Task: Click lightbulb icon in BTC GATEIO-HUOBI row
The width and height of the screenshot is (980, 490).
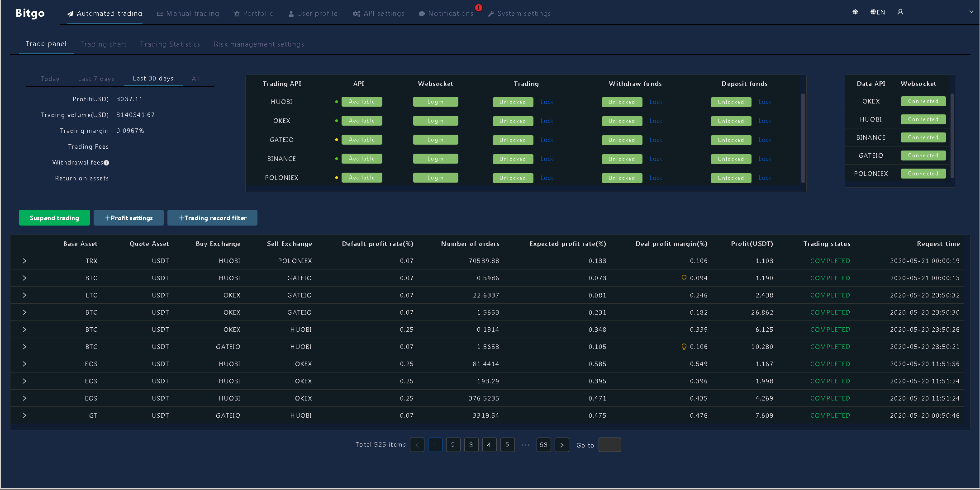Action: [684, 347]
